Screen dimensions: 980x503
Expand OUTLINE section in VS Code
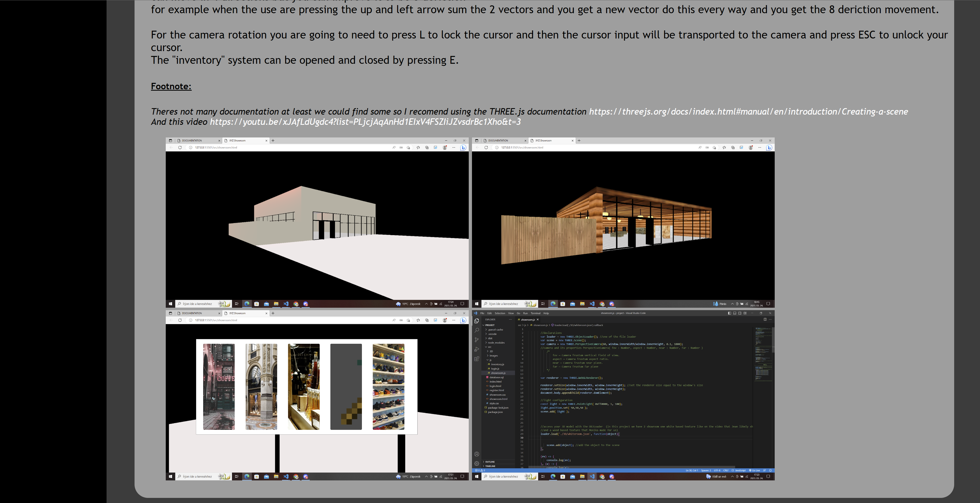tap(498, 462)
